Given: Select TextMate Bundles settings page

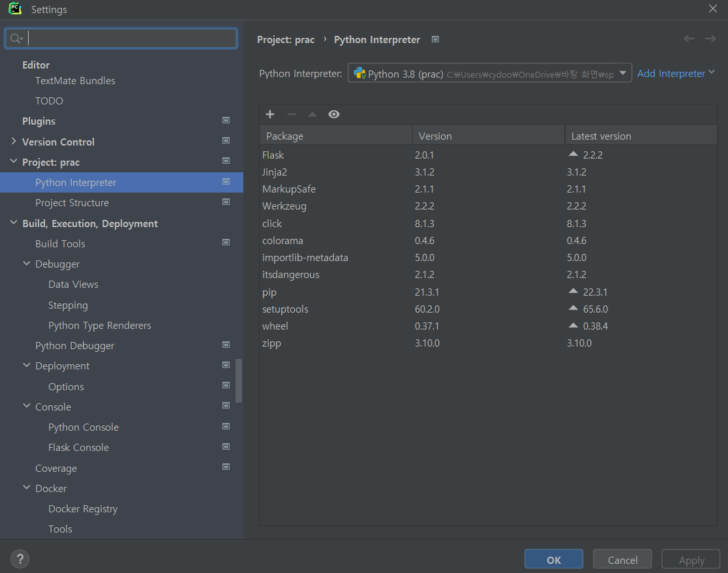Looking at the screenshot, I should pyautogui.click(x=75, y=81).
